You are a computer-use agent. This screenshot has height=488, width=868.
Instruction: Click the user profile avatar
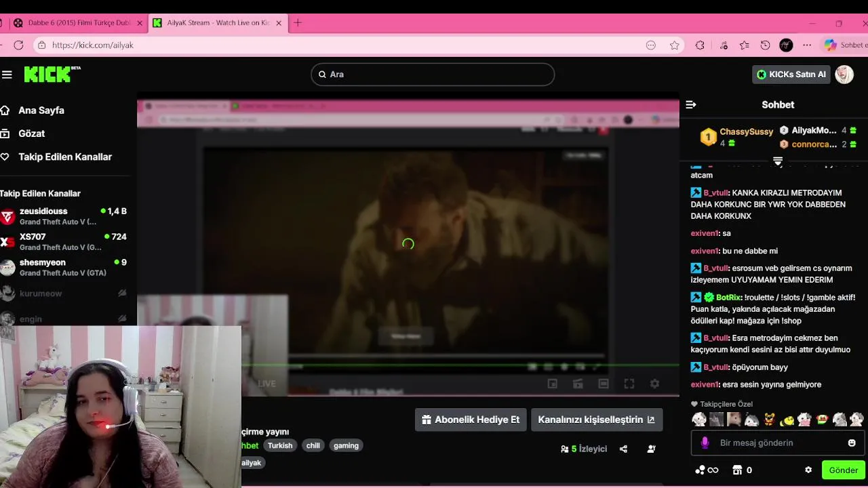[844, 75]
